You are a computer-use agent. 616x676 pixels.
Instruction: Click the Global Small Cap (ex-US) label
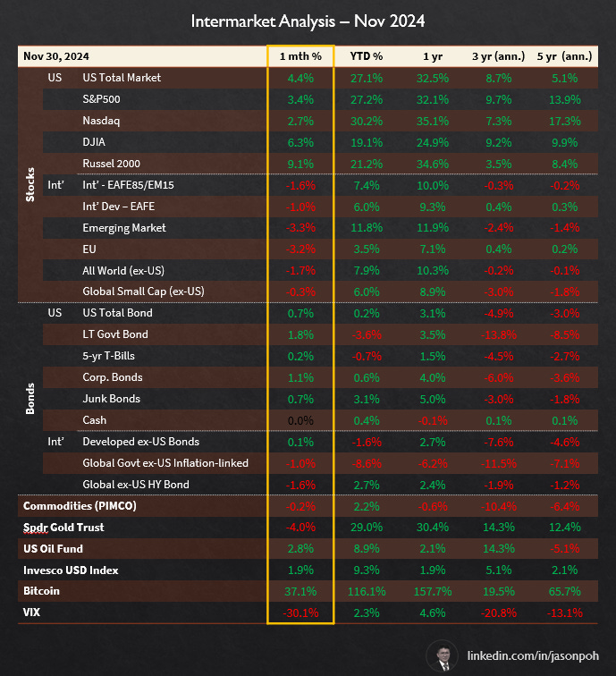pos(143,292)
